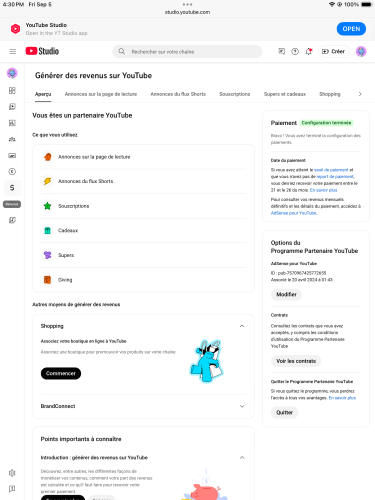
Task: Expand the BrandConnect section
Action: 242,406
